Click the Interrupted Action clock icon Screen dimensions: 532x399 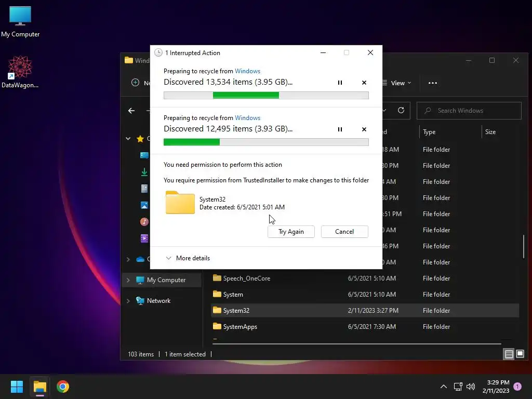click(x=158, y=52)
